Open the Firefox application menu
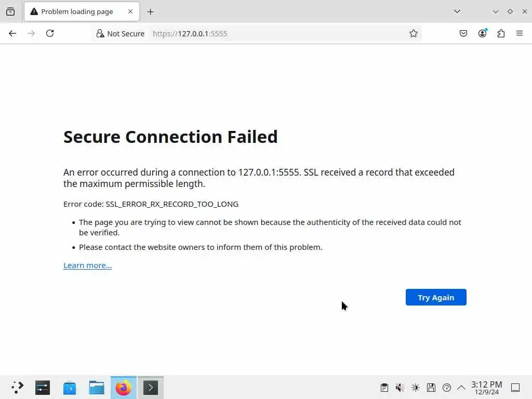532x399 pixels. (520, 33)
